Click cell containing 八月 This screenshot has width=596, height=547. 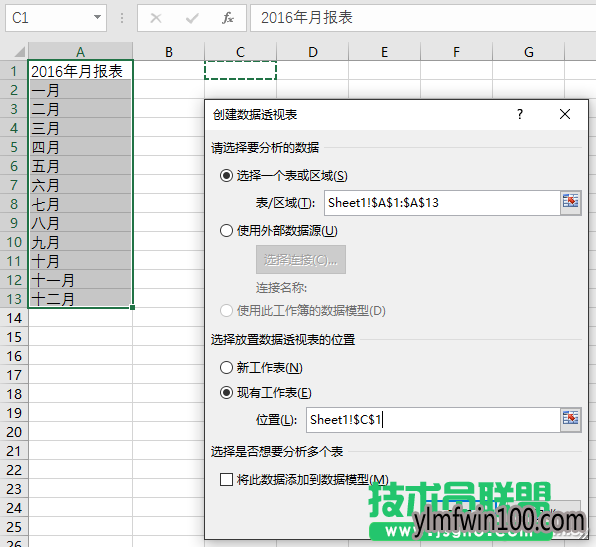tap(80, 223)
